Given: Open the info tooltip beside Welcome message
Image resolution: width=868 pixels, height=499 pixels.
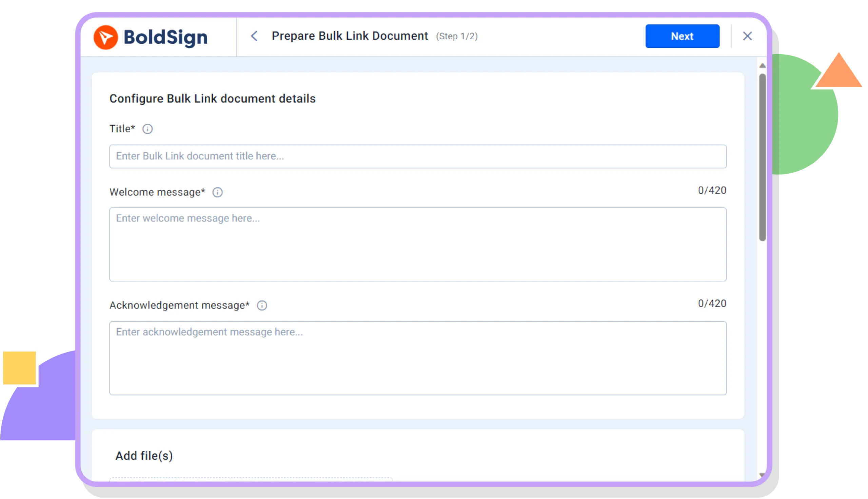Looking at the screenshot, I should 218,192.
